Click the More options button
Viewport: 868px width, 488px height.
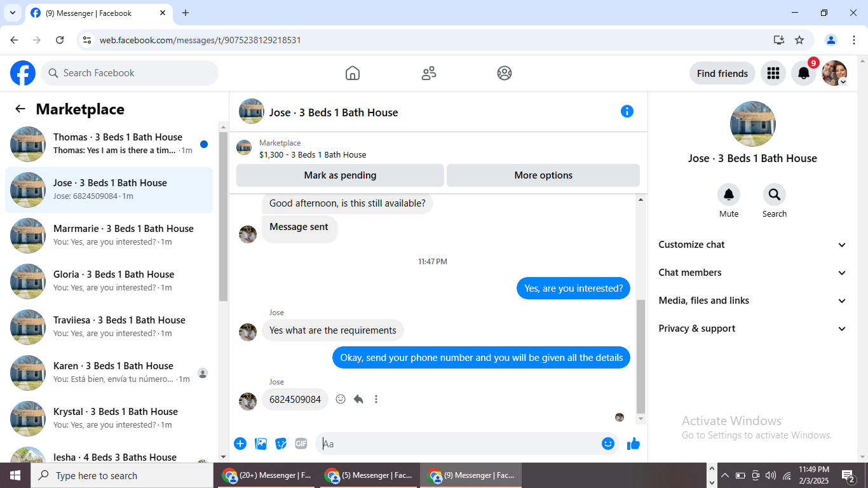click(x=543, y=175)
